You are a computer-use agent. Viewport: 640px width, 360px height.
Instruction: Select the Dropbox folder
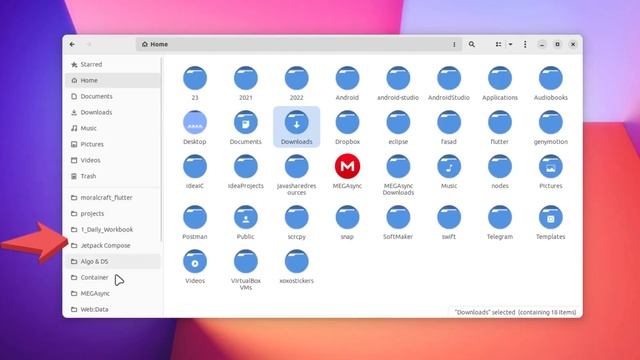pyautogui.click(x=347, y=127)
